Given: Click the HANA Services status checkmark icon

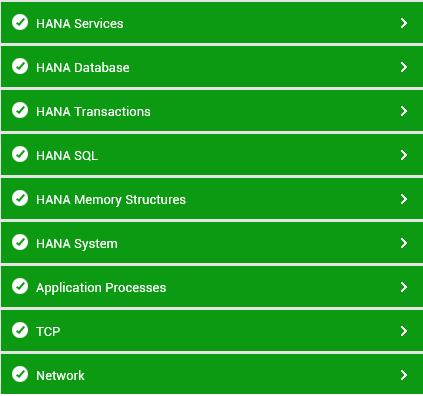Looking at the screenshot, I should pos(20,22).
